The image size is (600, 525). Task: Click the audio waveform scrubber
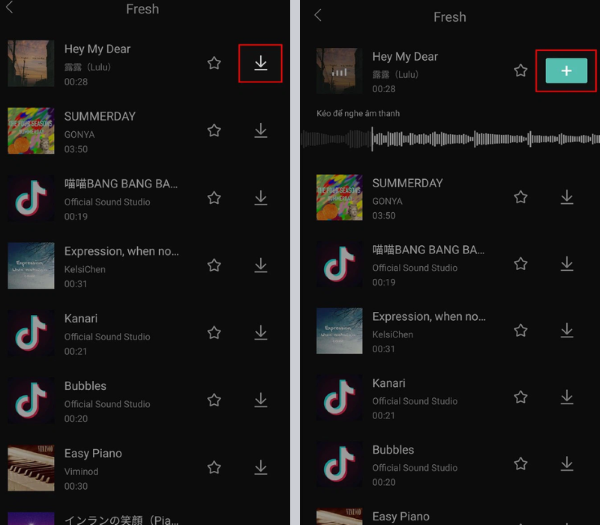[x=450, y=139]
